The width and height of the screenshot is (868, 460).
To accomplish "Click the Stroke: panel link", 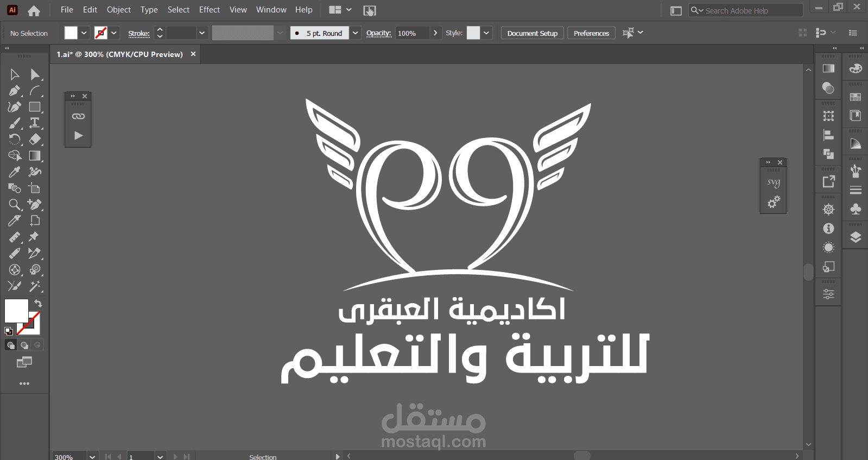I will [x=139, y=33].
